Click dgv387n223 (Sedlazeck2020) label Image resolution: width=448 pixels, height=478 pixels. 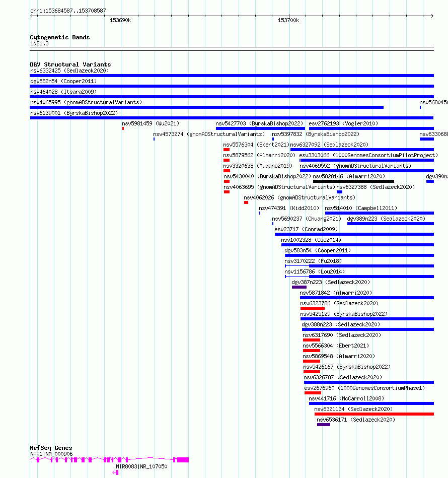click(x=331, y=282)
